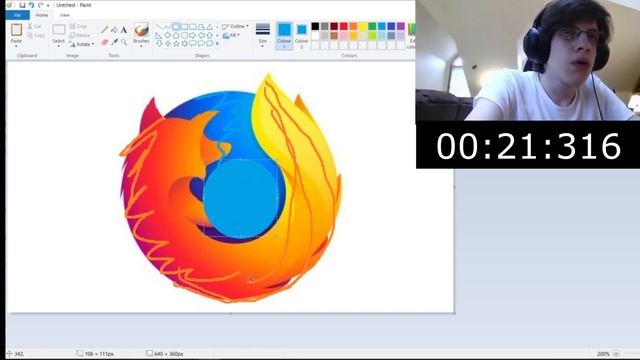Open the Edit colours dialog
Viewport: 640px width, 360px height.
click(x=411, y=35)
